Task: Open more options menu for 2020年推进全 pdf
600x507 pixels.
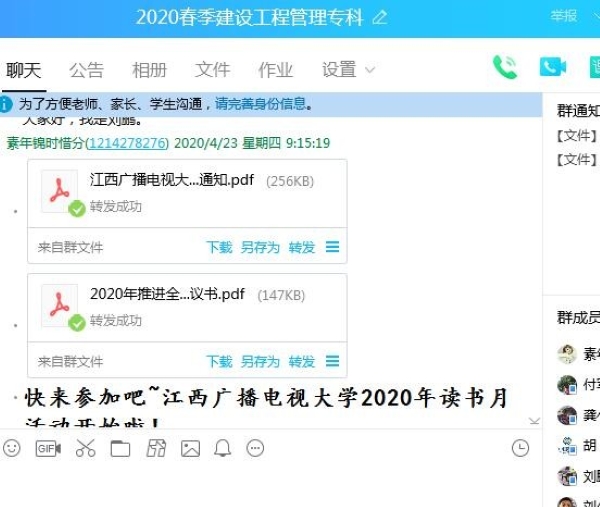Action: 333,361
